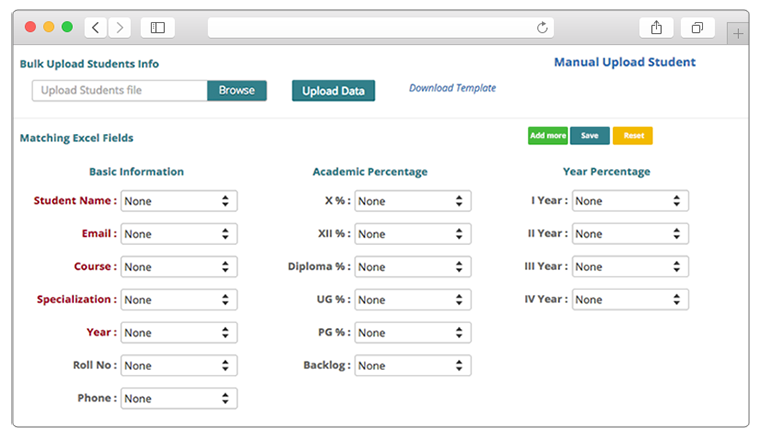Open the Course dropdown
The height and width of the screenshot is (437, 760).
point(179,267)
